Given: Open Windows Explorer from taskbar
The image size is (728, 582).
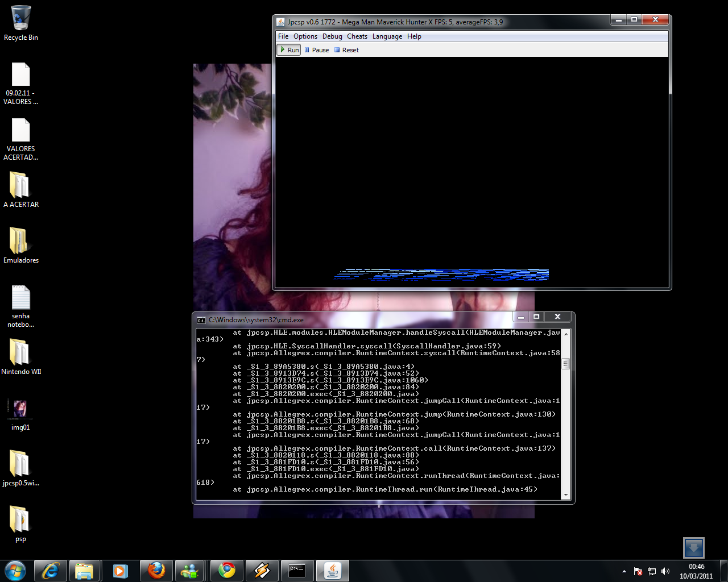Looking at the screenshot, I should [x=85, y=571].
